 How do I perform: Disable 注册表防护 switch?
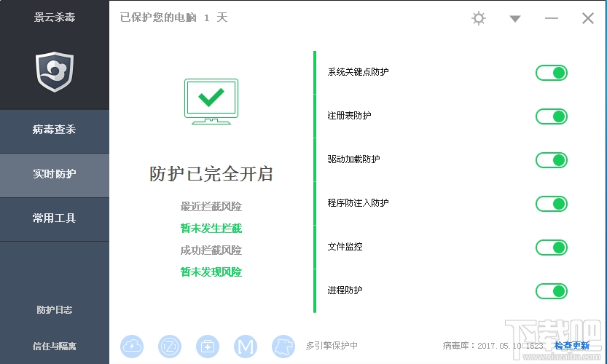tap(551, 116)
